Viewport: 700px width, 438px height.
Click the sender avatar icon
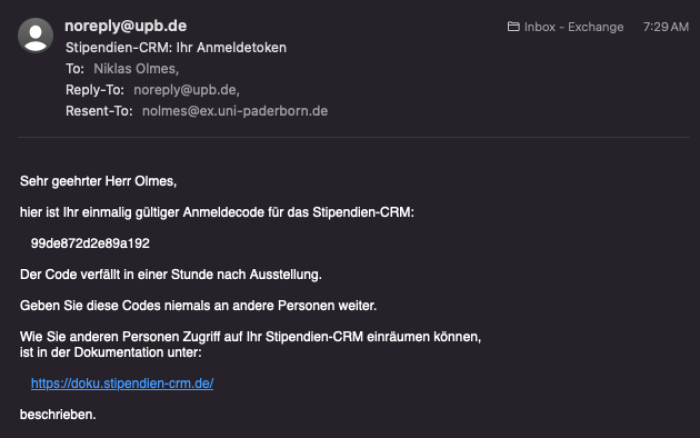click(36, 36)
